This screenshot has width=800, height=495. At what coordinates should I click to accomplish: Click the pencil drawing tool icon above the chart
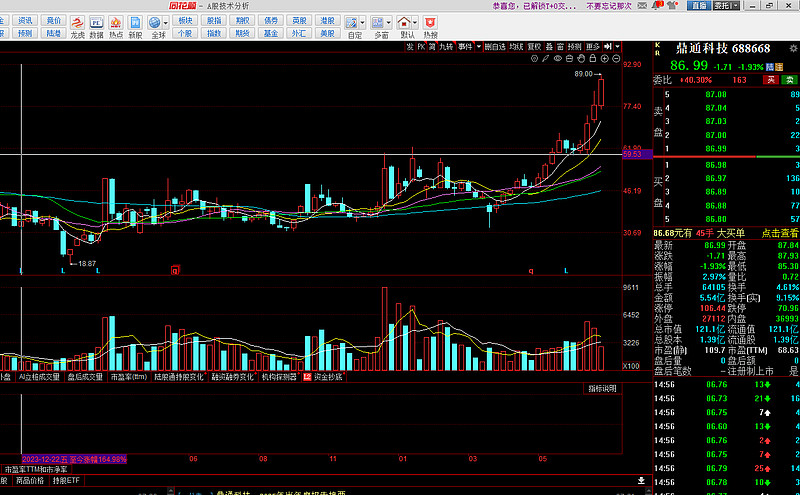pos(545,59)
